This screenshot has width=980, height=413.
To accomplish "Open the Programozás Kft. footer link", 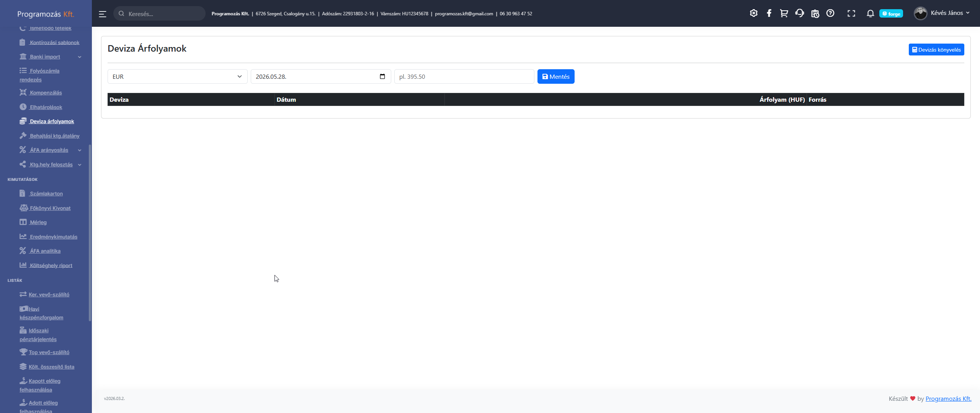I will tap(948, 398).
